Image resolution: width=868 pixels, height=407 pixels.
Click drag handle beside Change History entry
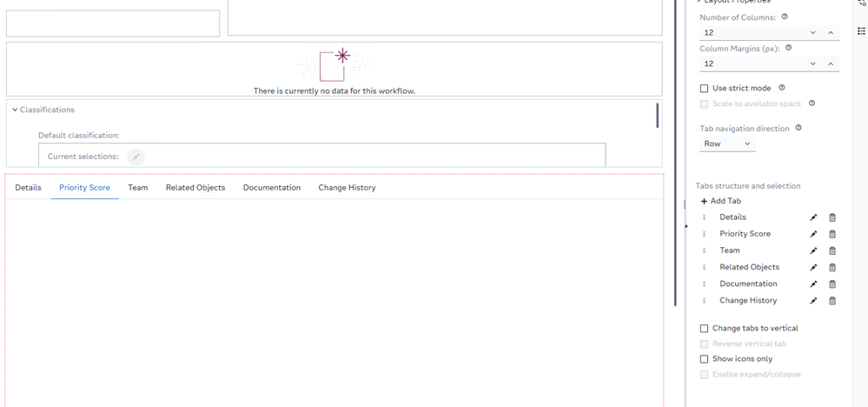point(704,301)
